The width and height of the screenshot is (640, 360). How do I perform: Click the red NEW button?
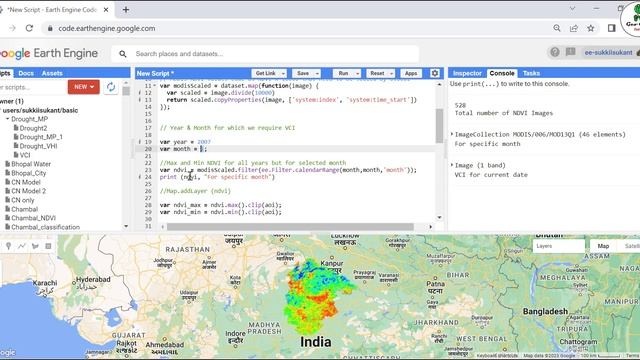coord(84,87)
